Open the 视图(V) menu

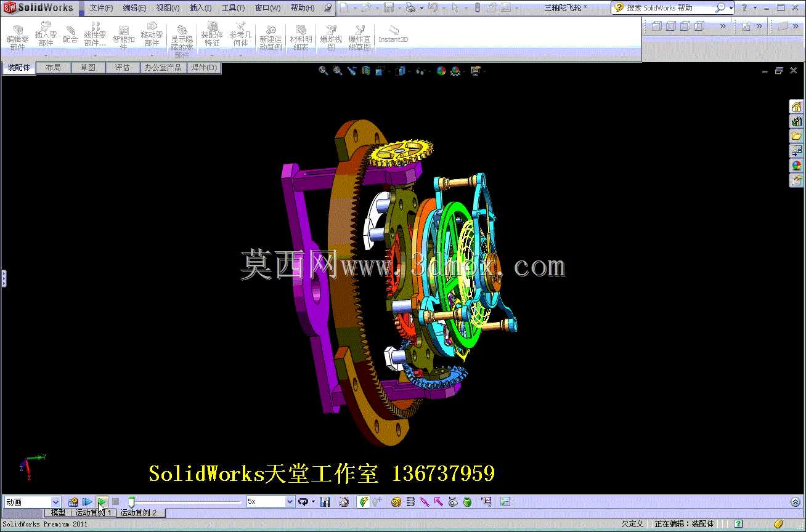pos(168,8)
